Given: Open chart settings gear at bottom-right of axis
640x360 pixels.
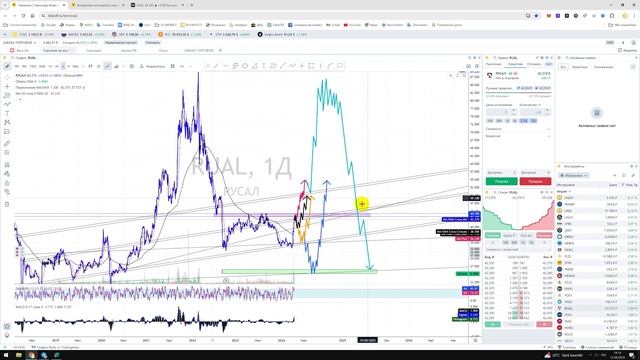Looking at the screenshot, I should click(475, 340).
